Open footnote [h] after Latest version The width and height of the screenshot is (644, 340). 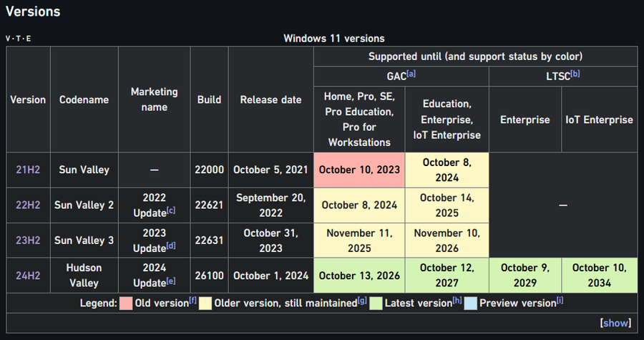click(x=457, y=301)
